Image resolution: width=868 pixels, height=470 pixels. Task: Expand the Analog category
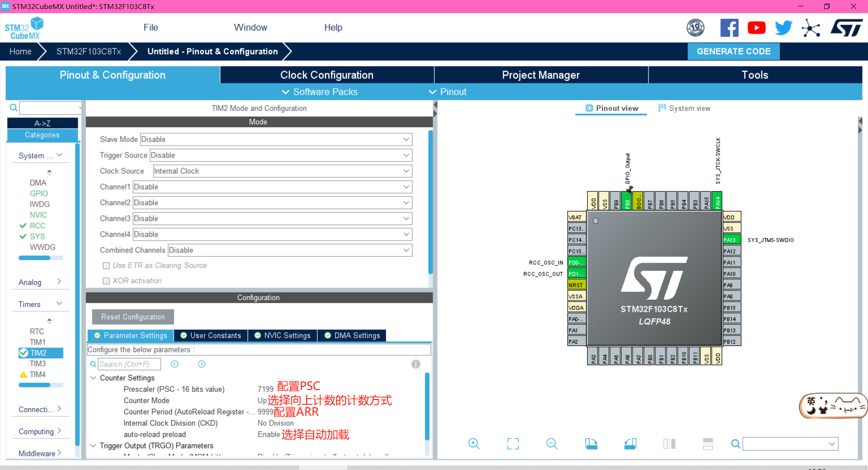(x=40, y=282)
